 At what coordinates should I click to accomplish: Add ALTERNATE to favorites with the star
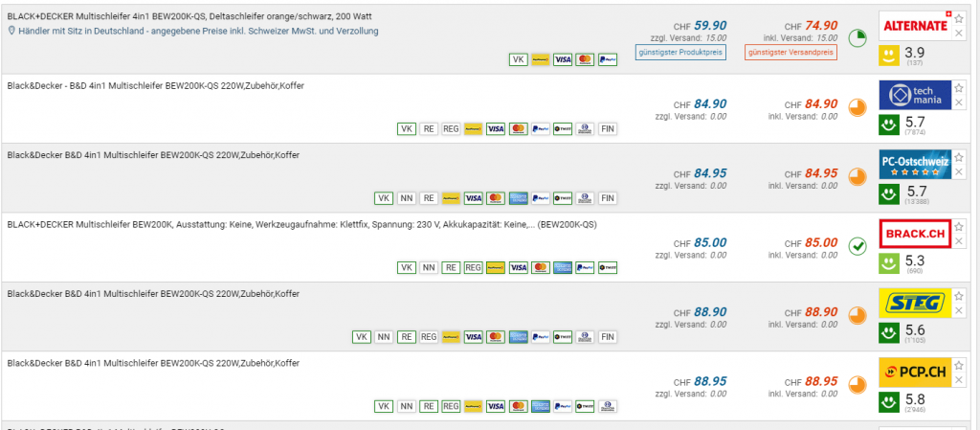click(x=959, y=17)
